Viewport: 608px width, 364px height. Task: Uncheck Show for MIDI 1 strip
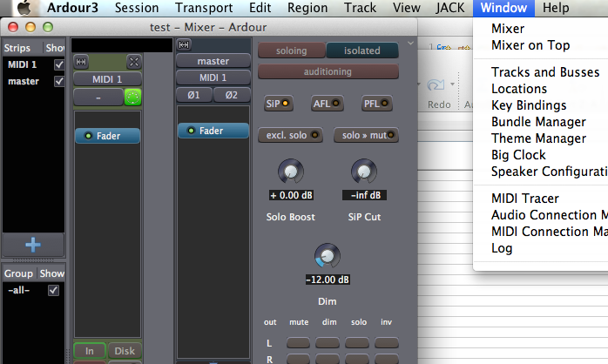(x=57, y=65)
